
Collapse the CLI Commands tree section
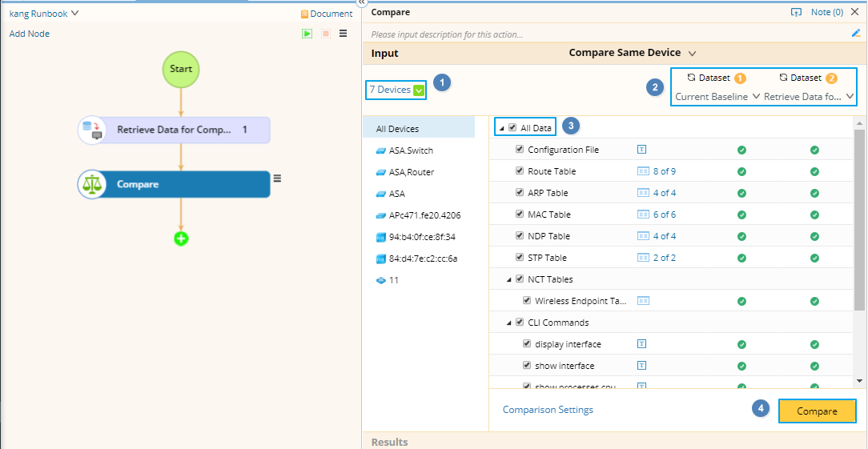pyautogui.click(x=508, y=323)
